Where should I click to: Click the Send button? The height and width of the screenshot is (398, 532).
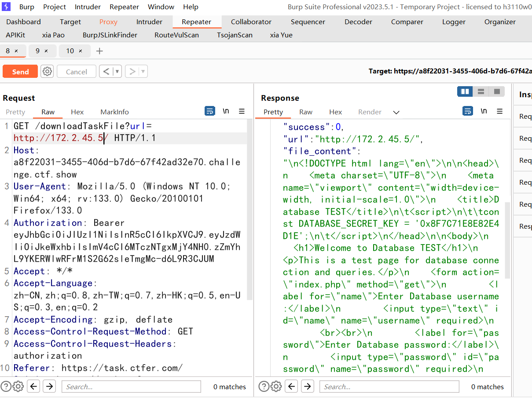click(x=20, y=72)
